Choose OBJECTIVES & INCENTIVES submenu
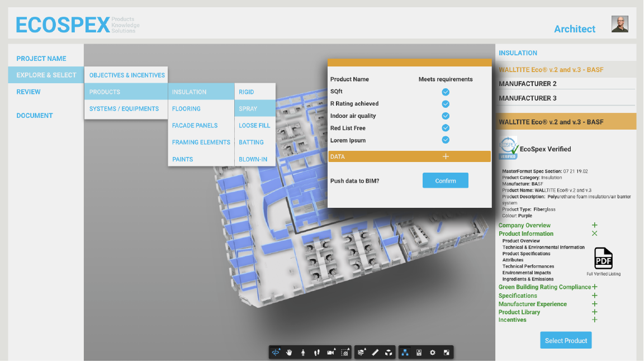 coord(126,75)
